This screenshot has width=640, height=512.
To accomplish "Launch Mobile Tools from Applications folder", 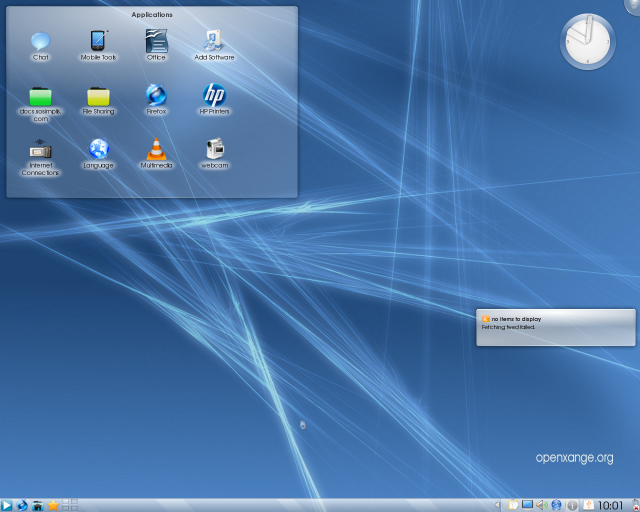I will click(98, 42).
